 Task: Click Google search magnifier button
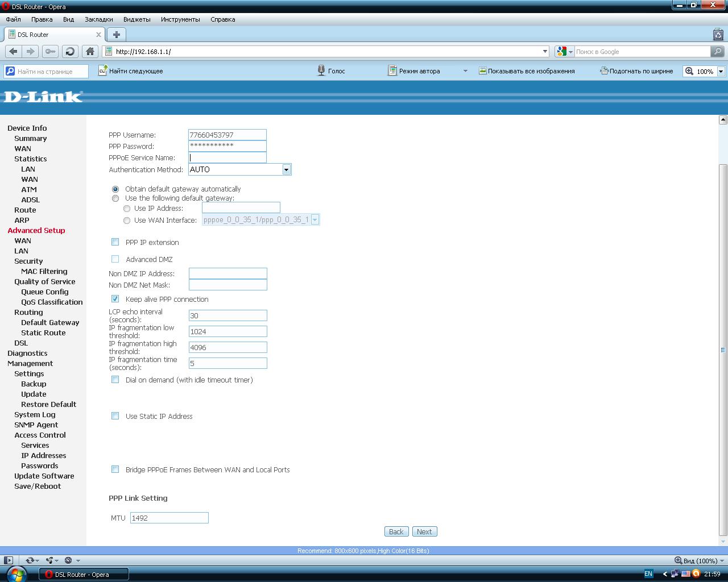pyautogui.click(x=718, y=51)
